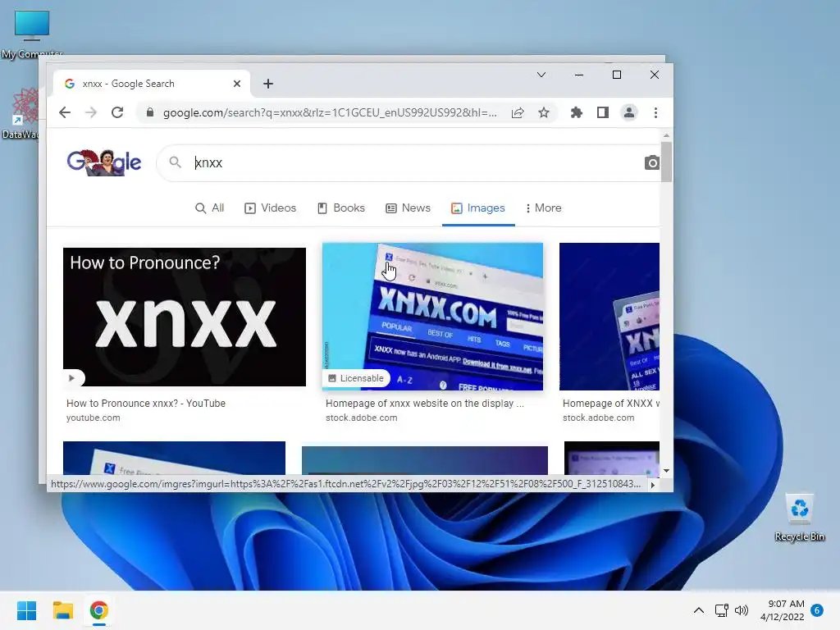Viewport: 840px width, 630px height.
Task: Click the magnifier icon in search box
Action: point(176,162)
